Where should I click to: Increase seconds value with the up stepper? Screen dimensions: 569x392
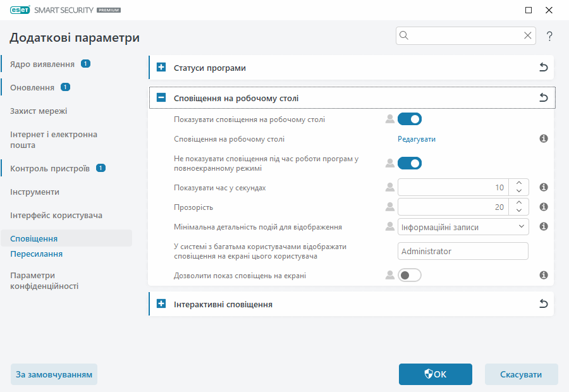[x=518, y=183]
